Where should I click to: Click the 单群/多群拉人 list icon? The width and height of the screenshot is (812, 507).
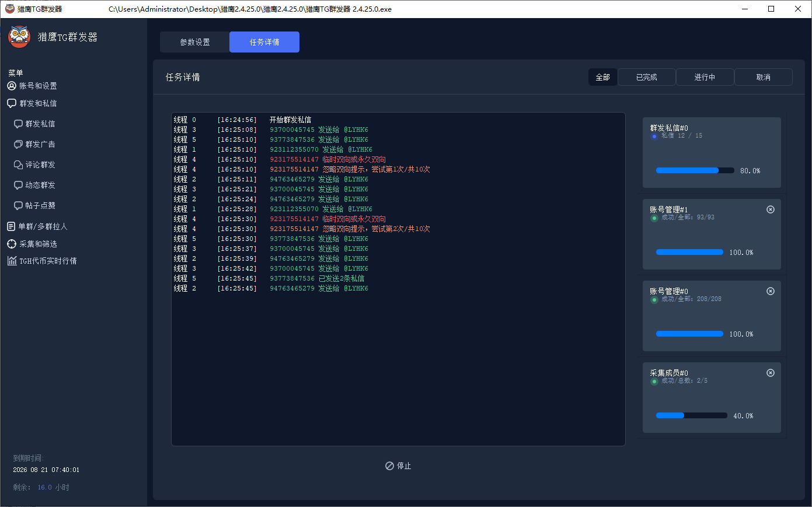click(12, 226)
